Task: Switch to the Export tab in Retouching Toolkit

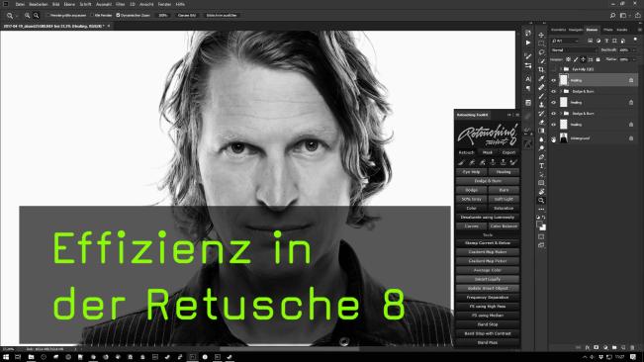Action: pyautogui.click(x=508, y=152)
